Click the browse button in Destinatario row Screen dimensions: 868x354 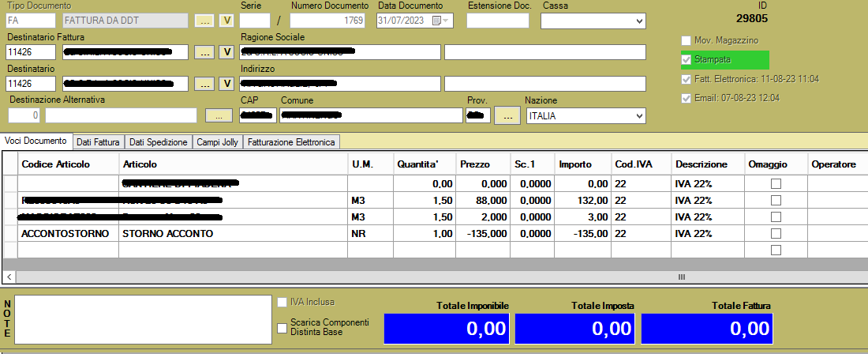pyautogui.click(x=204, y=84)
